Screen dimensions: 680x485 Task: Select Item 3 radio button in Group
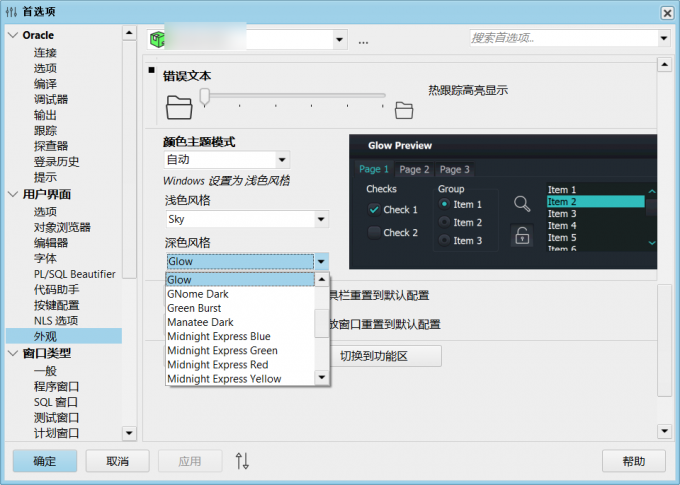coord(444,240)
